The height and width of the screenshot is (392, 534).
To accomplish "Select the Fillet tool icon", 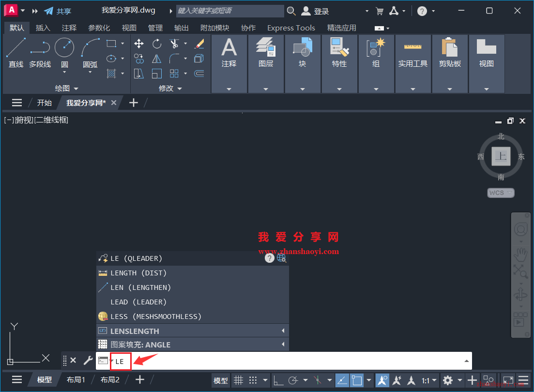I will pyautogui.click(x=174, y=59).
